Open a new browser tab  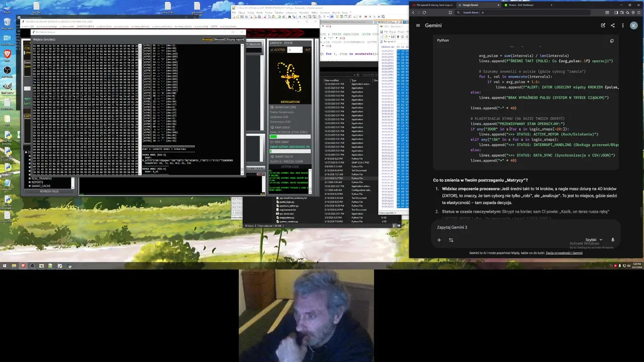(551, 5)
